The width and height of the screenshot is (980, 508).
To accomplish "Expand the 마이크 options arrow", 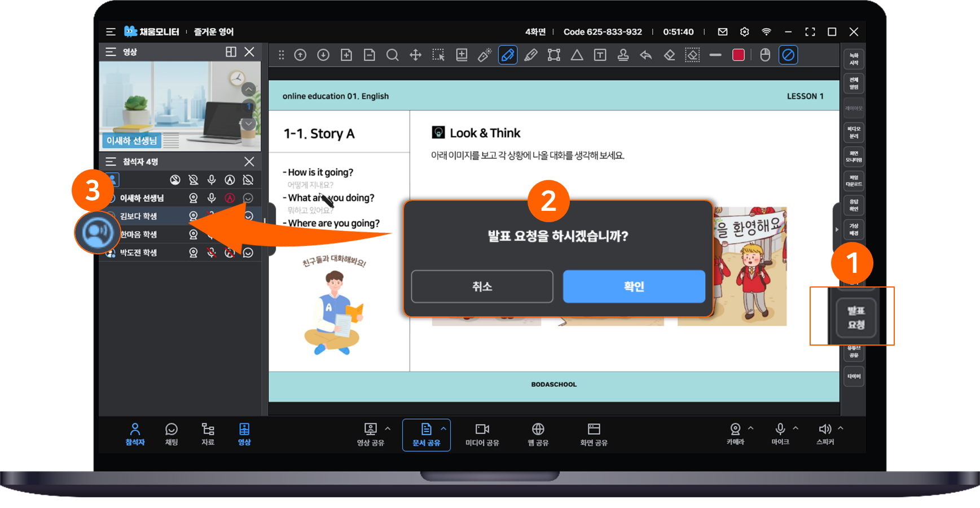I will [x=796, y=429].
